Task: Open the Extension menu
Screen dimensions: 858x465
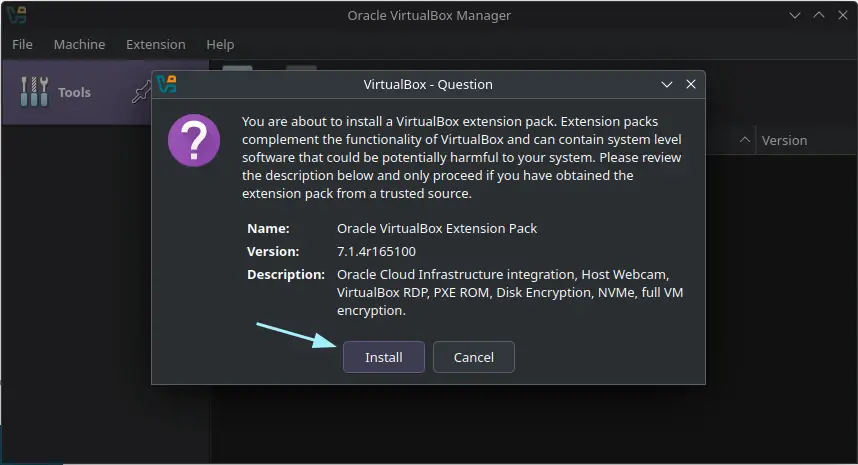Action: [x=155, y=44]
